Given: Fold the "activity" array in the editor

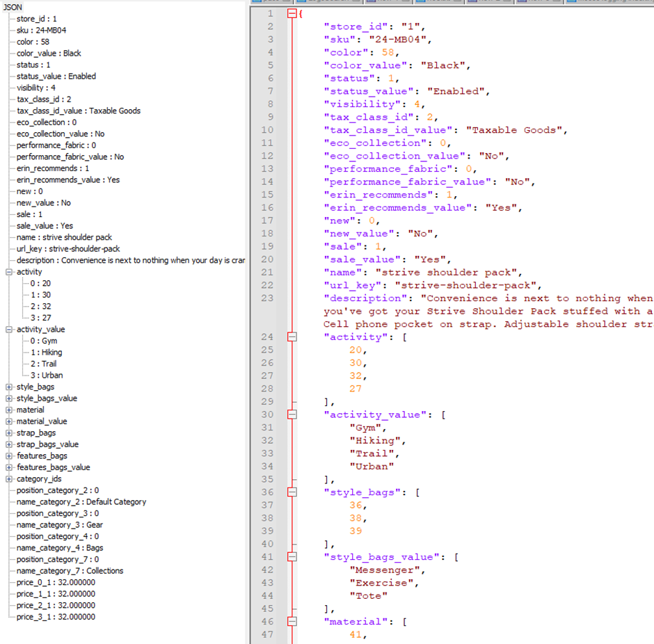Looking at the screenshot, I should click(292, 337).
